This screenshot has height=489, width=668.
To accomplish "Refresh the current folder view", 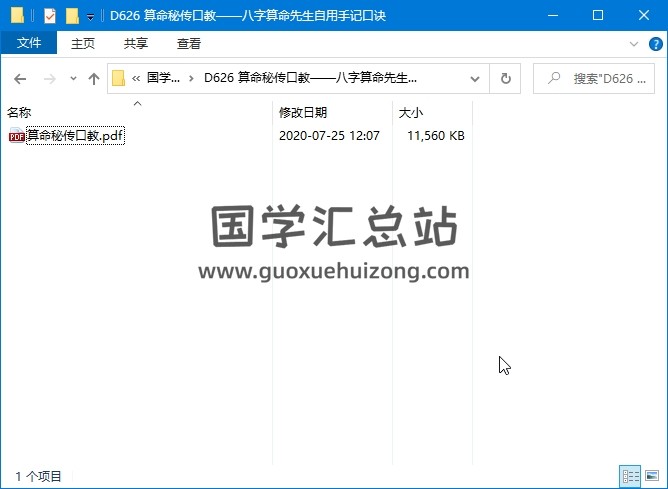I will pyautogui.click(x=505, y=78).
